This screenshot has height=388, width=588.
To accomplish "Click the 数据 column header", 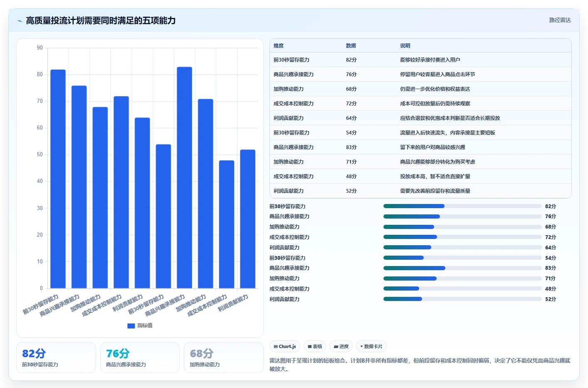I will tap(351, 46).
